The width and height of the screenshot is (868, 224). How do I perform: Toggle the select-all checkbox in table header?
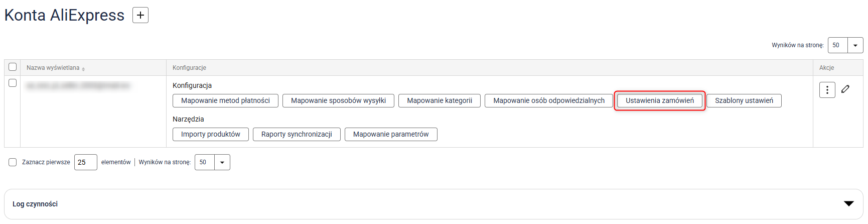click(13, 67)
